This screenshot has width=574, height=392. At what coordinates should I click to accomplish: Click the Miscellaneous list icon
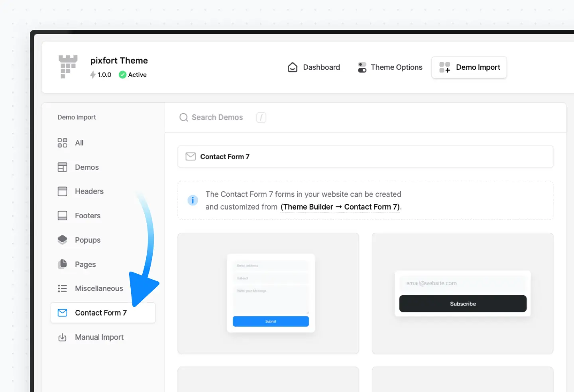click(62, 288)
